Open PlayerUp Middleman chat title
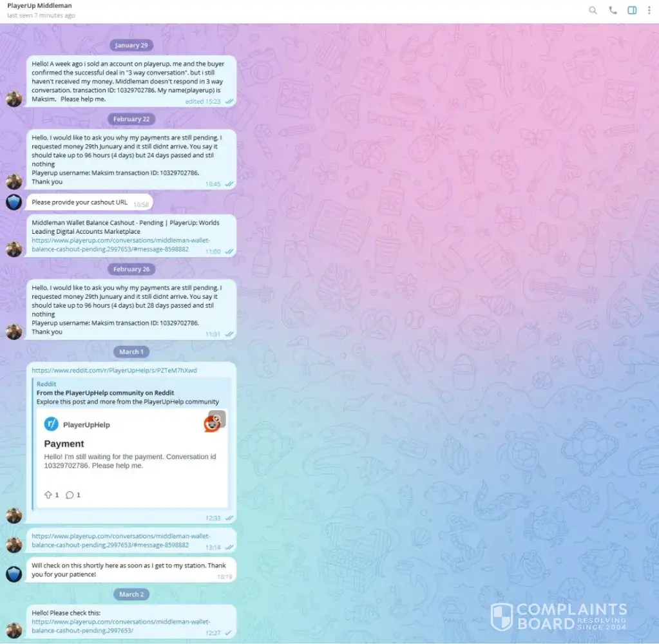This screenshot has height=644, width=659. [x=39, y=5]
